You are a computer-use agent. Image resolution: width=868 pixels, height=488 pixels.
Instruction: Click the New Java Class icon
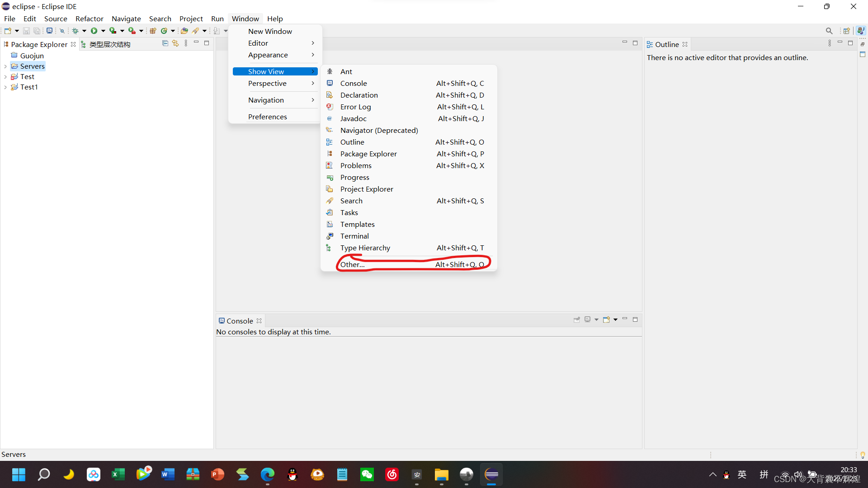point(164,31)
